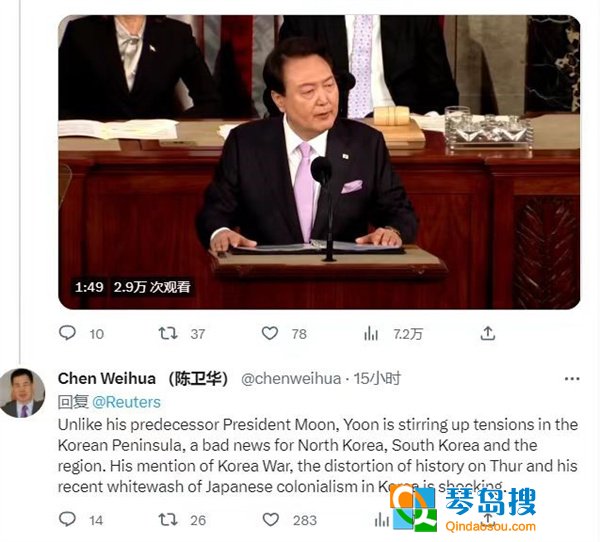
Task: Reply to Chen Weihua's comment
Action: point(67,519)
